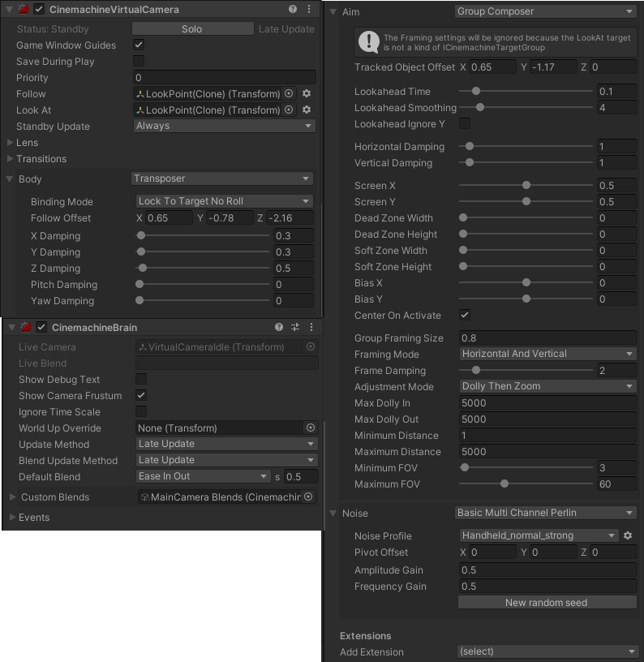Adjust the Maximum FOV slider
Screen dimensions: 644x662
526,484
